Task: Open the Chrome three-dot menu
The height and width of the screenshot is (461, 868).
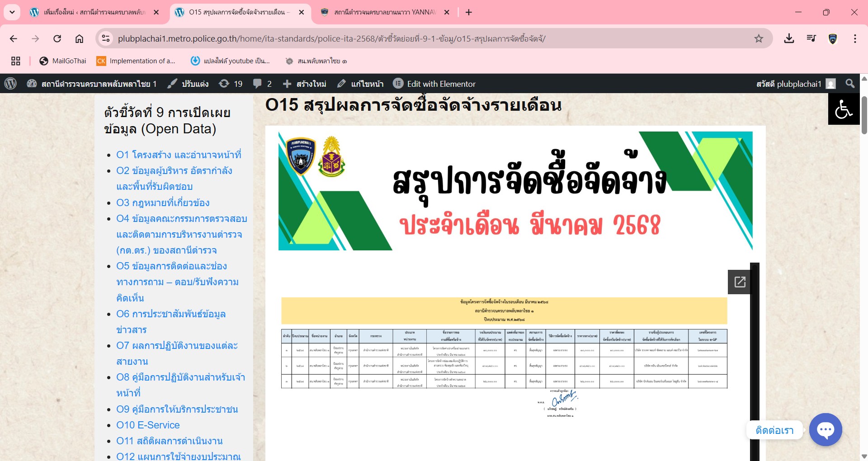Action: pyautogui.click(x=854, y=38)
